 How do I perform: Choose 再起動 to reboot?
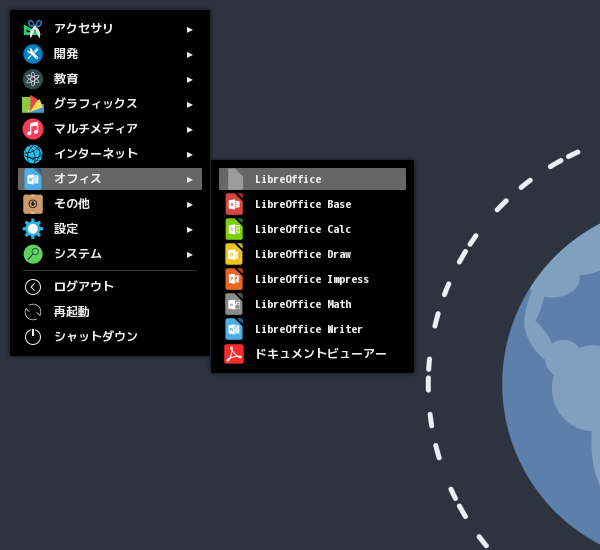[x=110, y=312]
